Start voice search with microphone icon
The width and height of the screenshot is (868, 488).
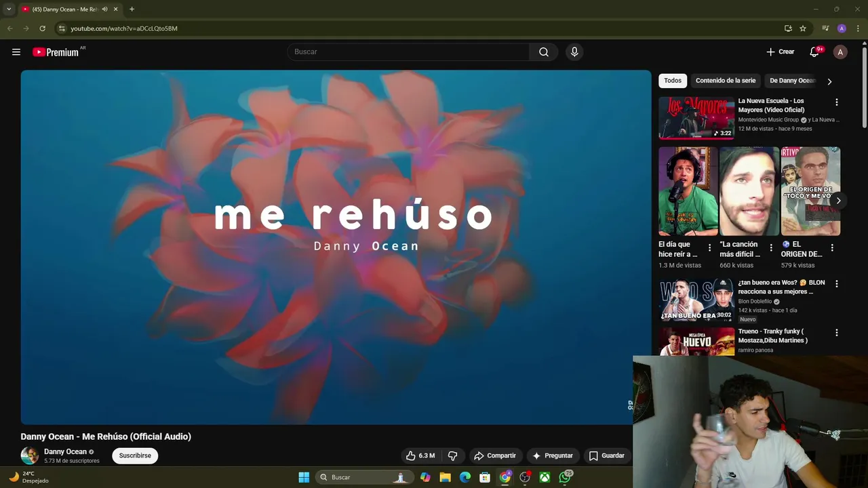[574, 52]
